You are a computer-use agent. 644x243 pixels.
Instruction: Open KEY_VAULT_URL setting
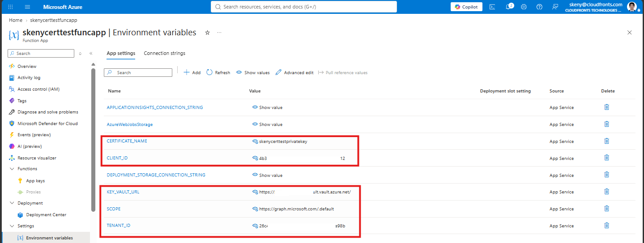pos(123,192)
